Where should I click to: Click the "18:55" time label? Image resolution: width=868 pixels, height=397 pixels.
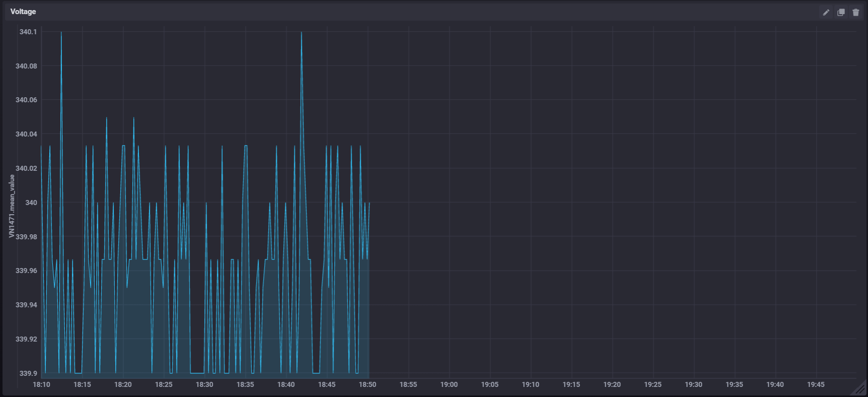[x=408, y=384]
